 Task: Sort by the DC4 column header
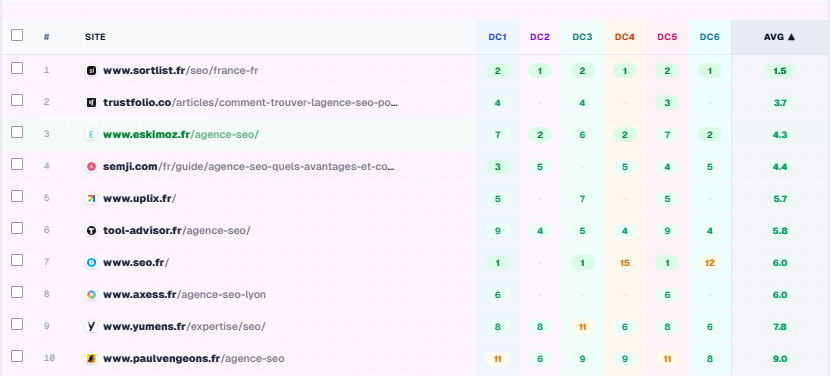click(x=625, y=37)
